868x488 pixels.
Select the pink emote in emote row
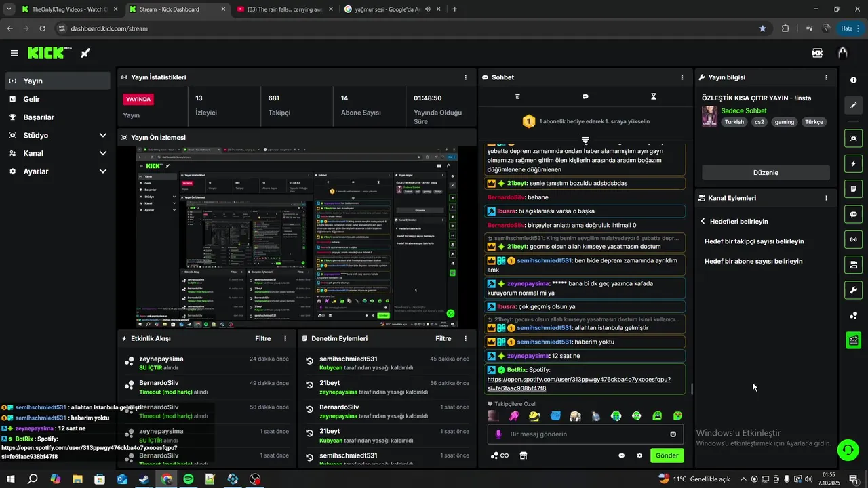tap(513, 415)
